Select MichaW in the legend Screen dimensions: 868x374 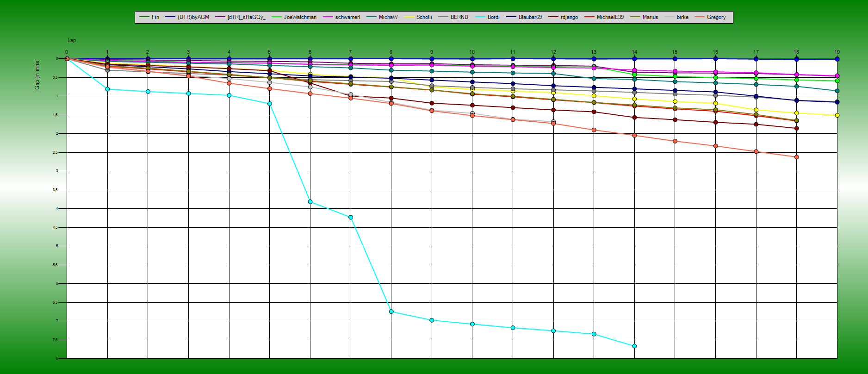click(382, 17)
